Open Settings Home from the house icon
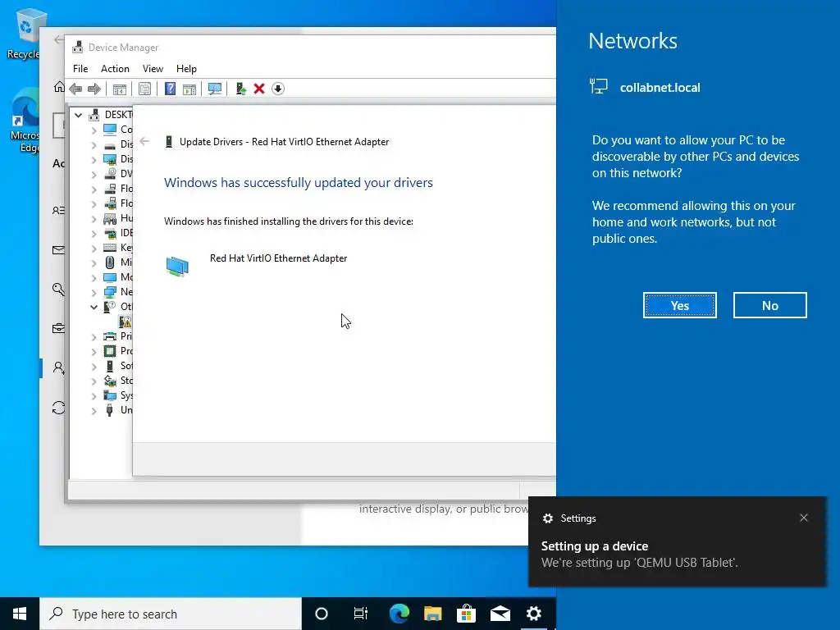The image size is (840, 630). coord(59,87)
